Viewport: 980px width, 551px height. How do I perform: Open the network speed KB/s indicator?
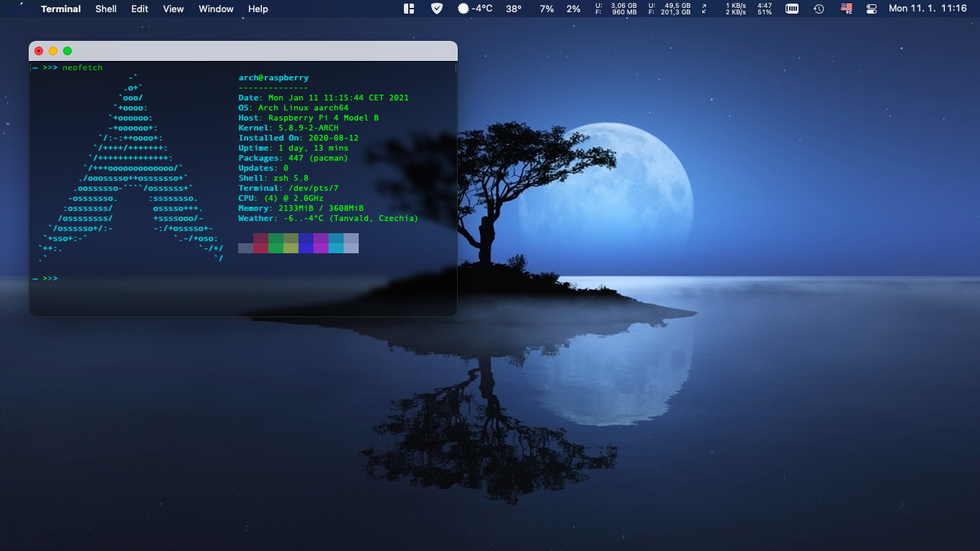(735, 9)
